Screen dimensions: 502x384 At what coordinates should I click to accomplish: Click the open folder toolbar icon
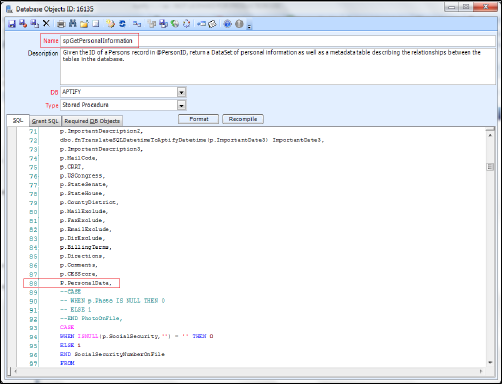[x=84, y=24]
